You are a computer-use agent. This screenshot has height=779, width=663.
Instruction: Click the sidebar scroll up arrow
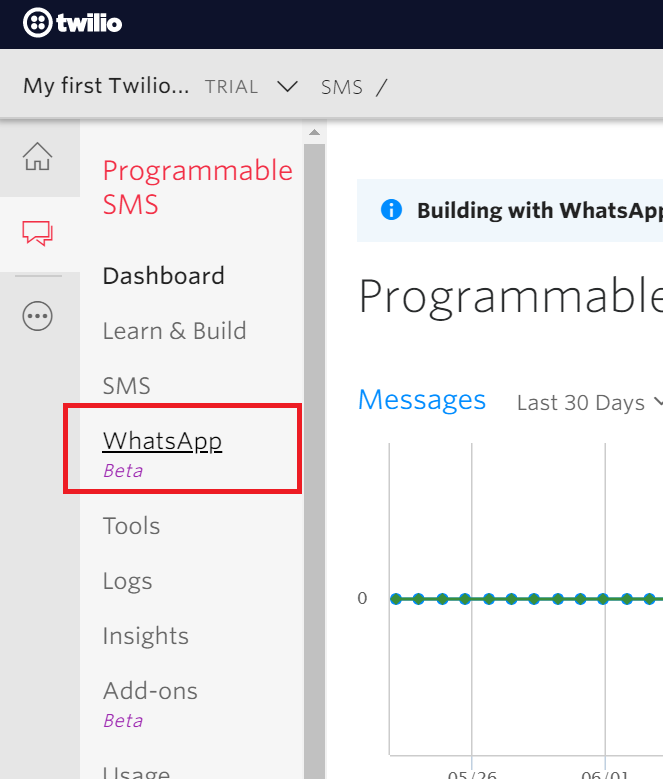click(314, 133)
